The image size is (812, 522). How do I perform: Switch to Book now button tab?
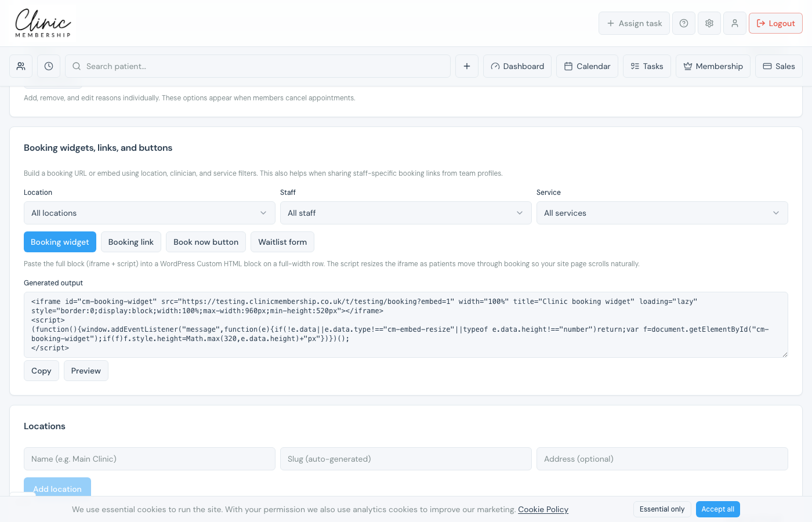(206, 242)
